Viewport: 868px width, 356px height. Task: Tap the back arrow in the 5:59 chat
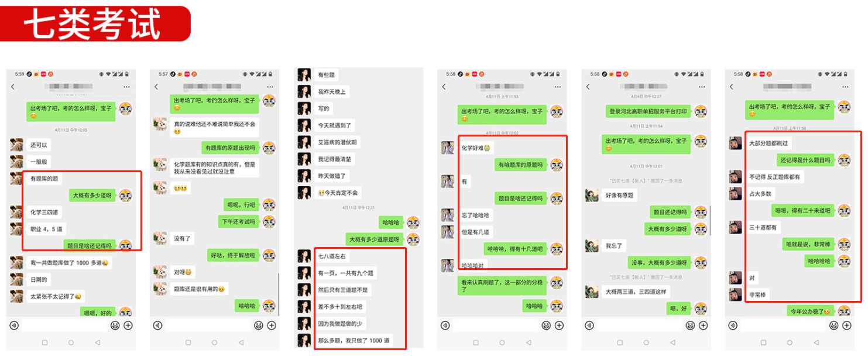[x=13, y=87]
